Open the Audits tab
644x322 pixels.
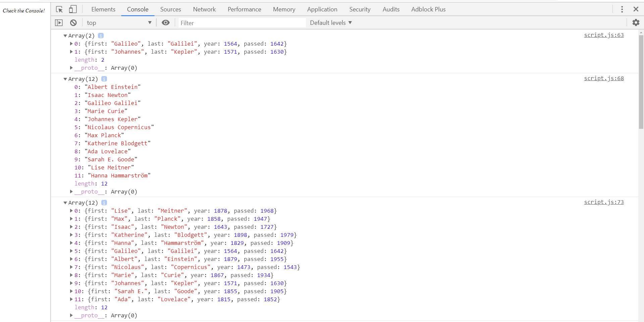tap(391, 9)
